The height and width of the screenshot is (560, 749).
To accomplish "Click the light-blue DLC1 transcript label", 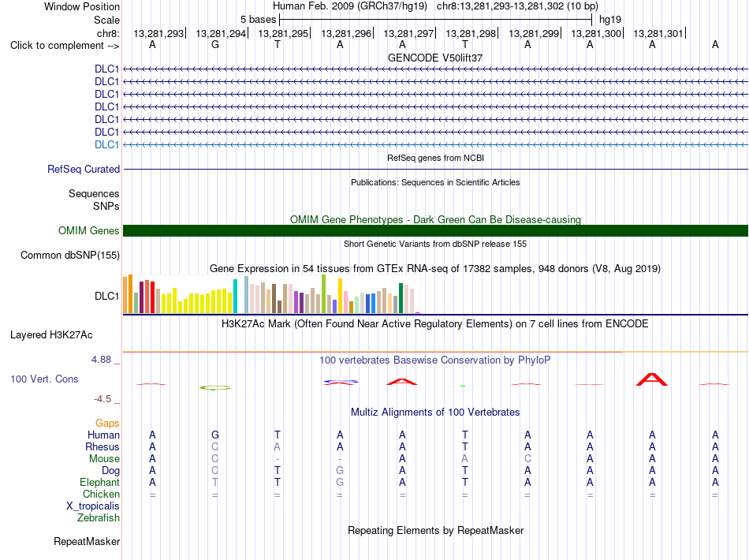I will [x=106, y=145].
